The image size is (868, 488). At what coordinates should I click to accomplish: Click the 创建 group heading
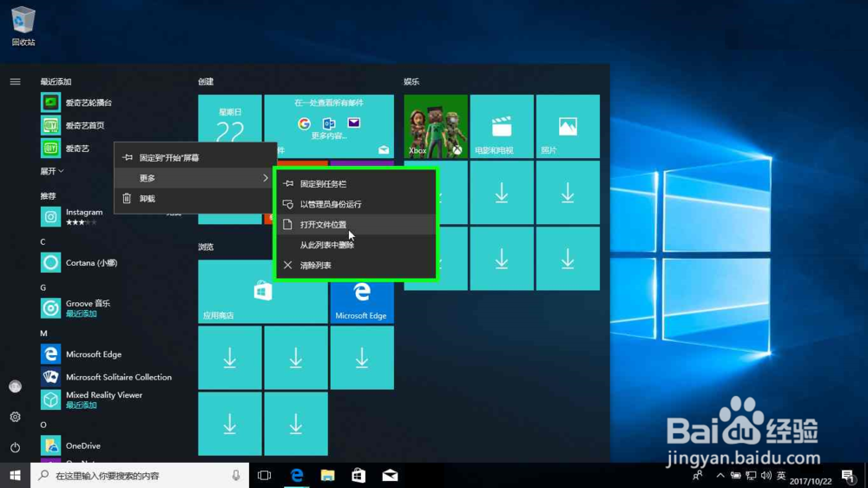pos(206,82)
